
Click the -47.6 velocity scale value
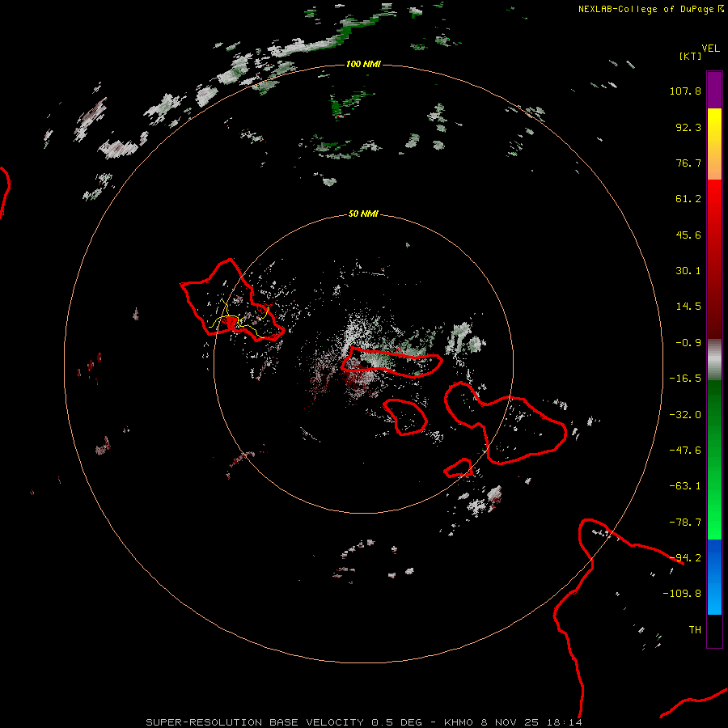685,451
